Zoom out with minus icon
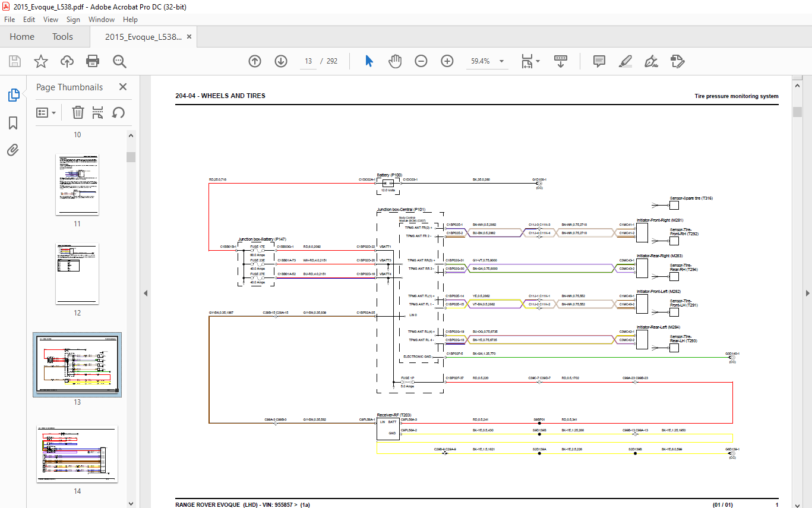 point(421,61)
